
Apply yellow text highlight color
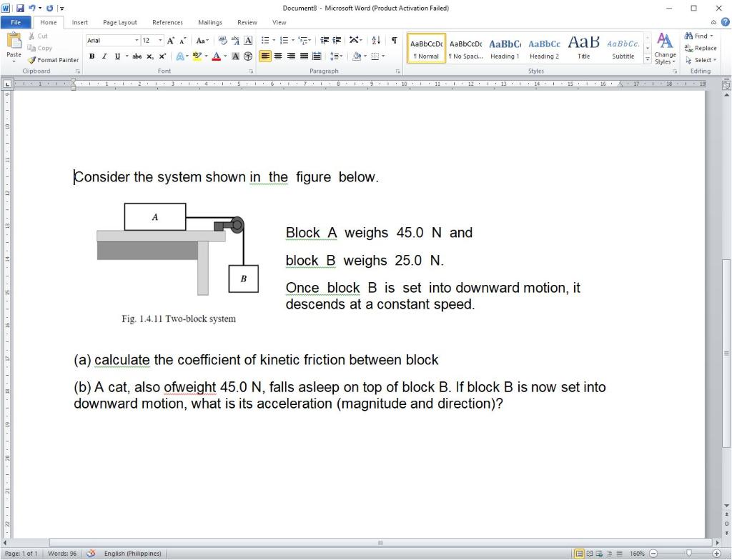click(x=197, y=56)
